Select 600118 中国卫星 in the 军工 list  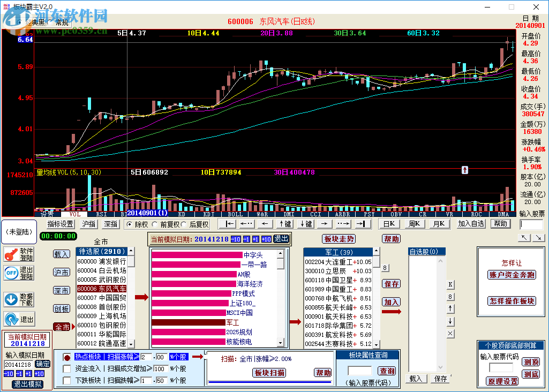coord(338,281)
